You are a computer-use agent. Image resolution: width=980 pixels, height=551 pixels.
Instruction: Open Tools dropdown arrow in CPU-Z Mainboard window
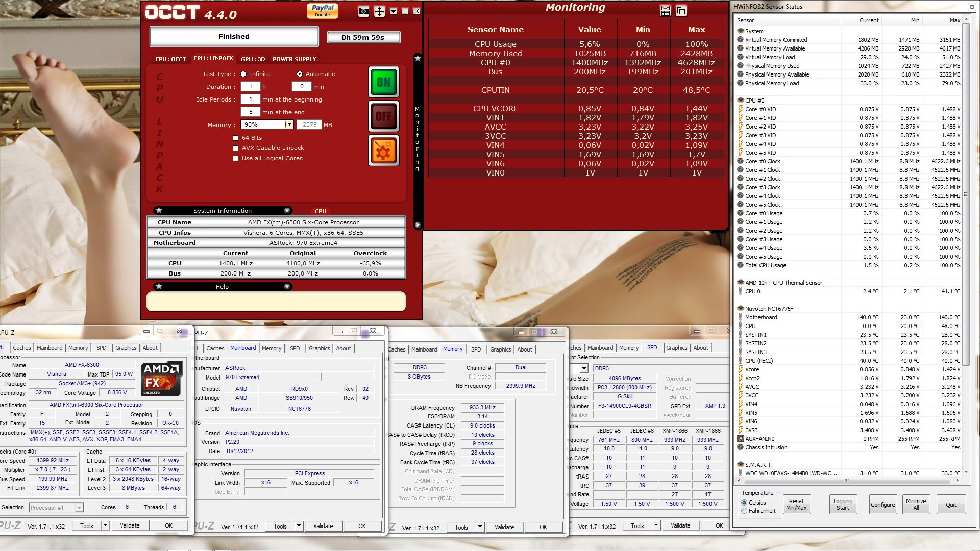pyautogui.click(x=299, y=525)
